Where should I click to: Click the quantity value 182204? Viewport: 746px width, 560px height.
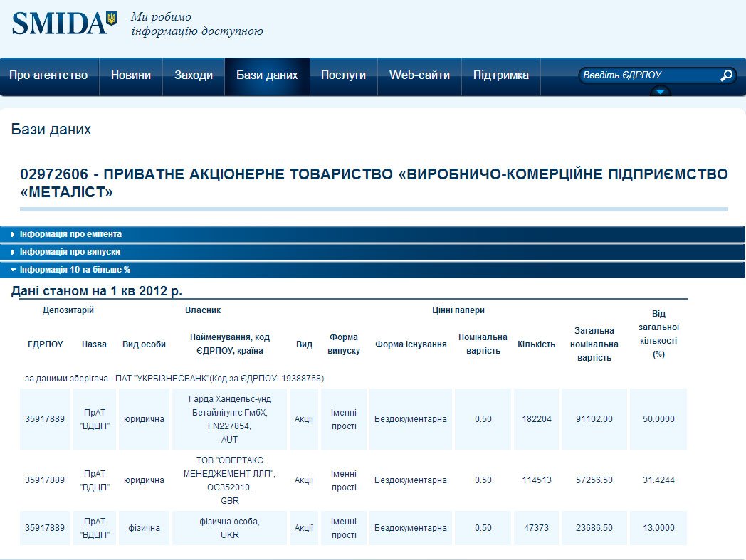point(537,419)
